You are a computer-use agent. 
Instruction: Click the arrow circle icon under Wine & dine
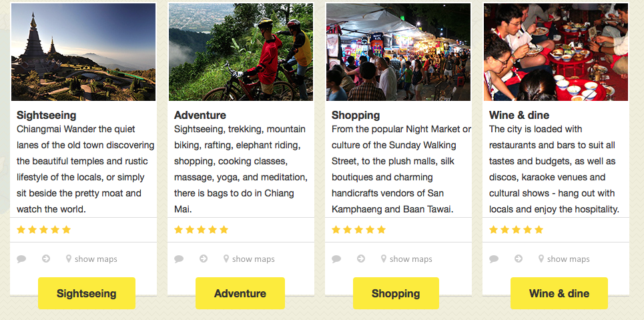click(519, 259)
